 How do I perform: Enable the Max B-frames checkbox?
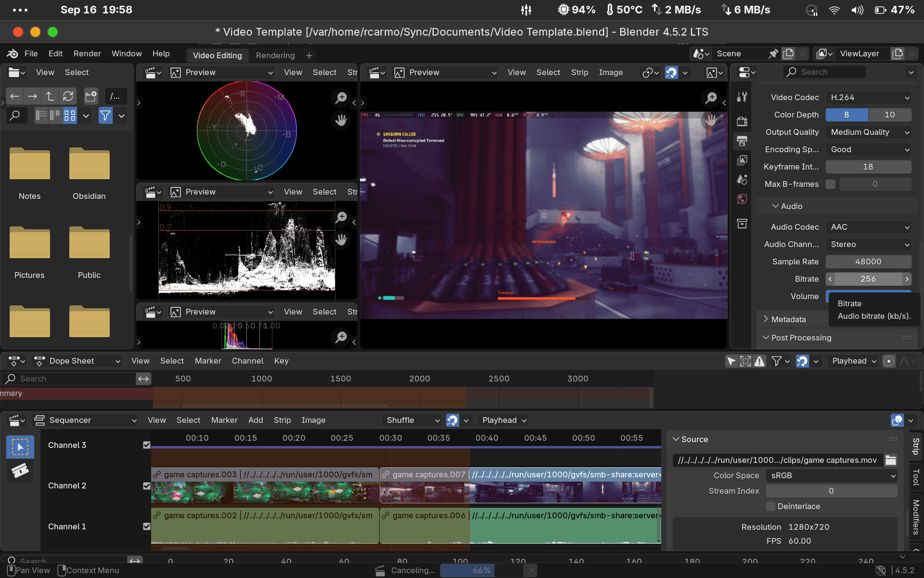[x=831, y=184]
